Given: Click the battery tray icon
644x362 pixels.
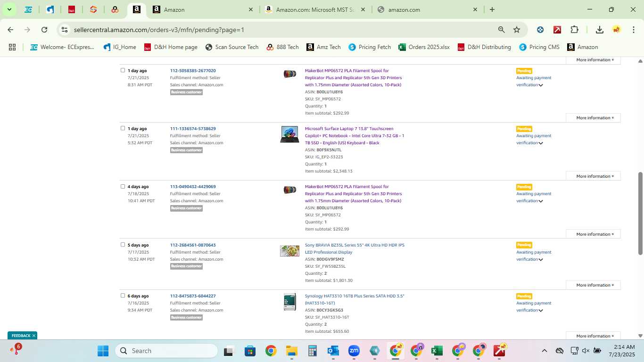Looking at the screenshot, I should (x=597, y=351).
